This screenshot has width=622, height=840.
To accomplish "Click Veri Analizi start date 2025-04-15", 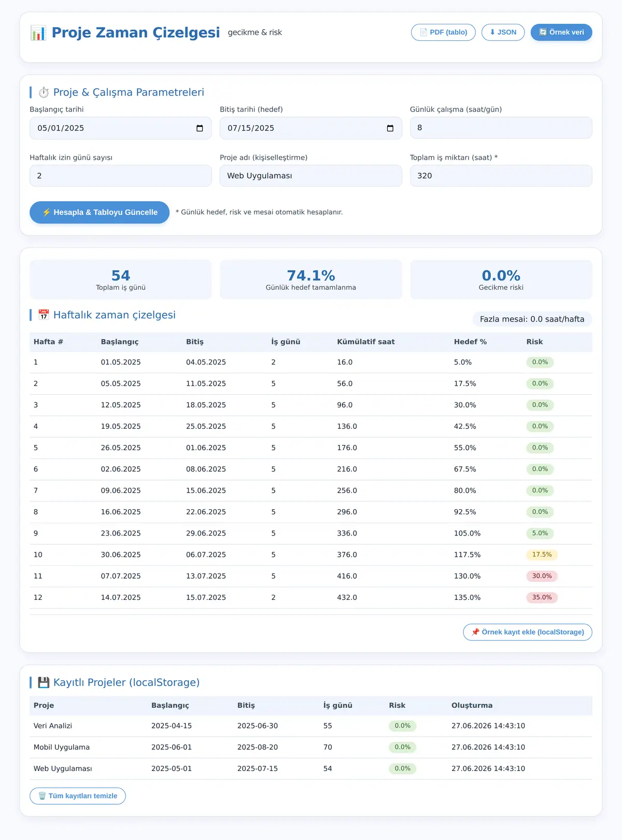I will 172,726.
